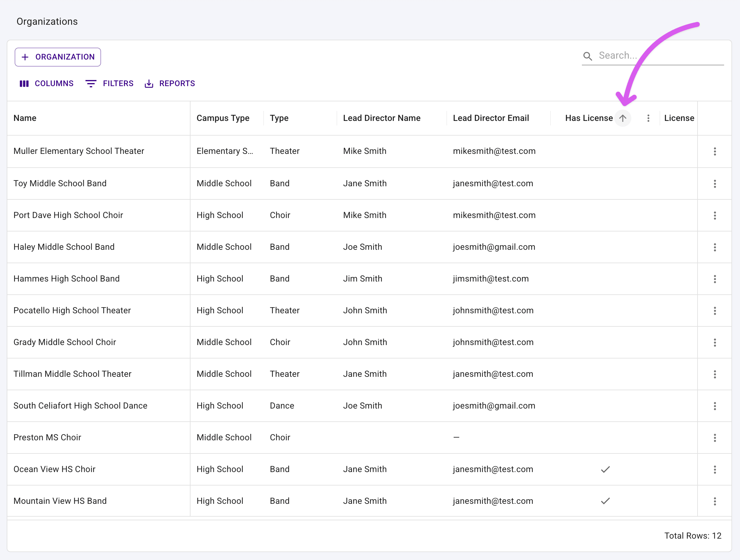Image resolution: width=740 pixels, height=560 pixels.
Task: Open the Filters panel
Action: coord(109,83)
